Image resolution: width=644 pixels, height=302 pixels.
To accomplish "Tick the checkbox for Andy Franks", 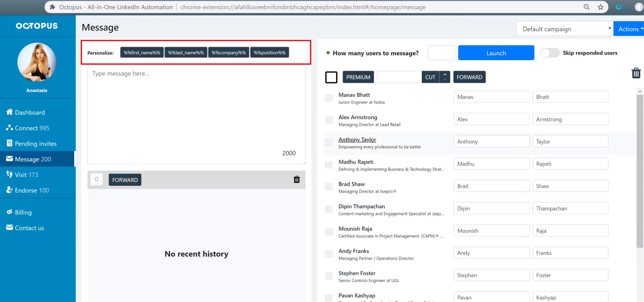I will coord(329,254).
